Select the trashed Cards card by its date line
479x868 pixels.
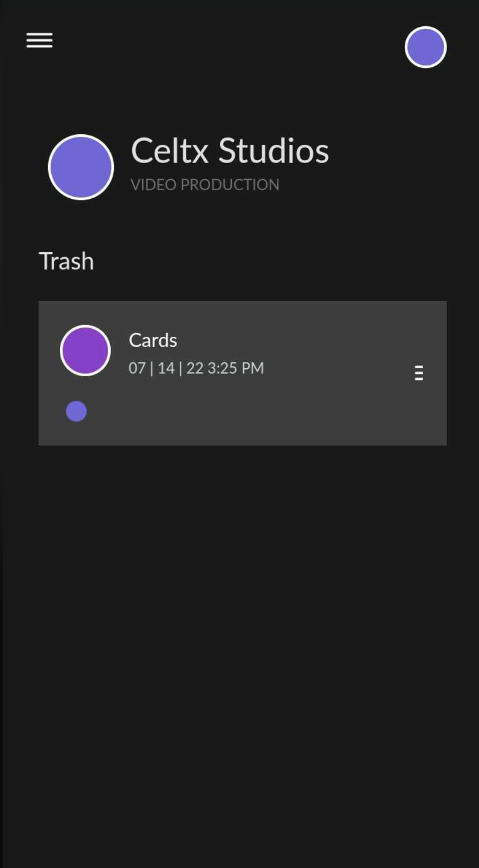(x=196, y=368)
